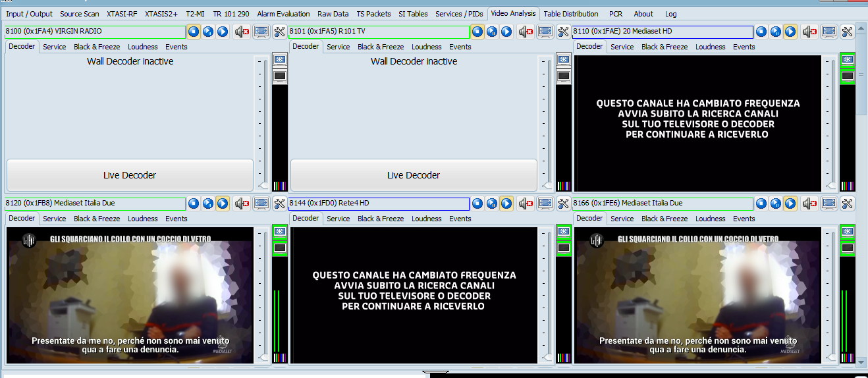
Task: Open tools settings for 8120 Mediaset Italia Due
Action: [x=279, y=203]
